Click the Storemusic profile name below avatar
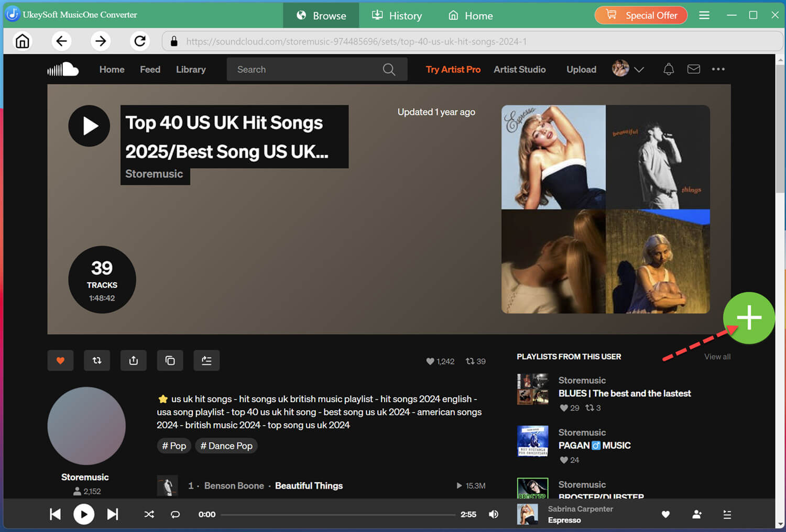Image resolution: width=786 pixels, height=532 pixels. coord(85,477)
